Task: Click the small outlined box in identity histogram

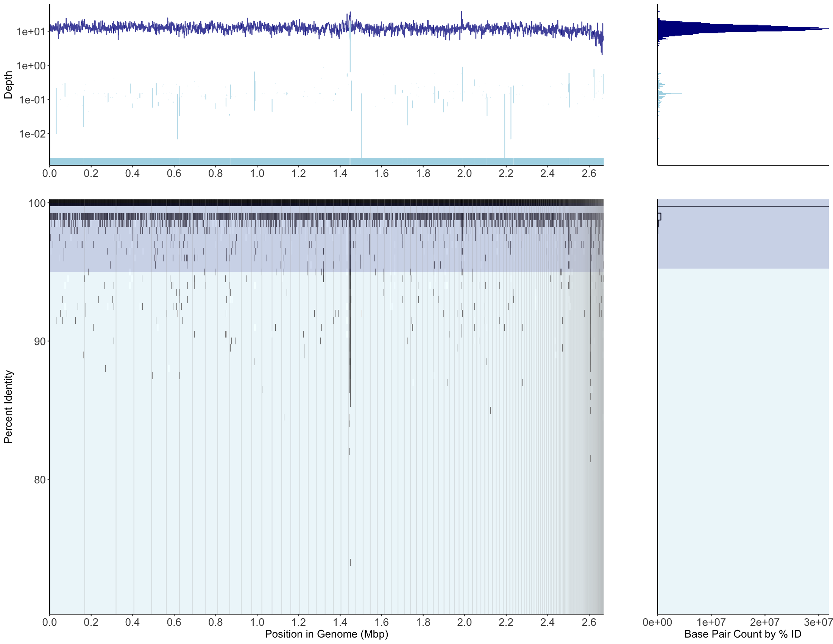Action: click(x=659, y=217)
